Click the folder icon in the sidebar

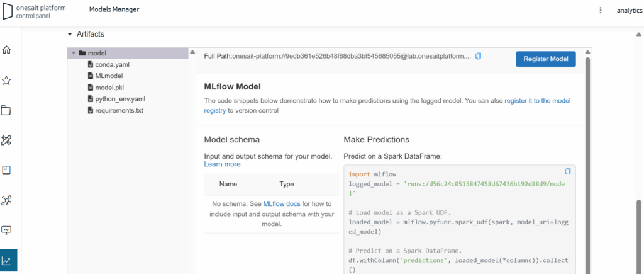point(7,110)
